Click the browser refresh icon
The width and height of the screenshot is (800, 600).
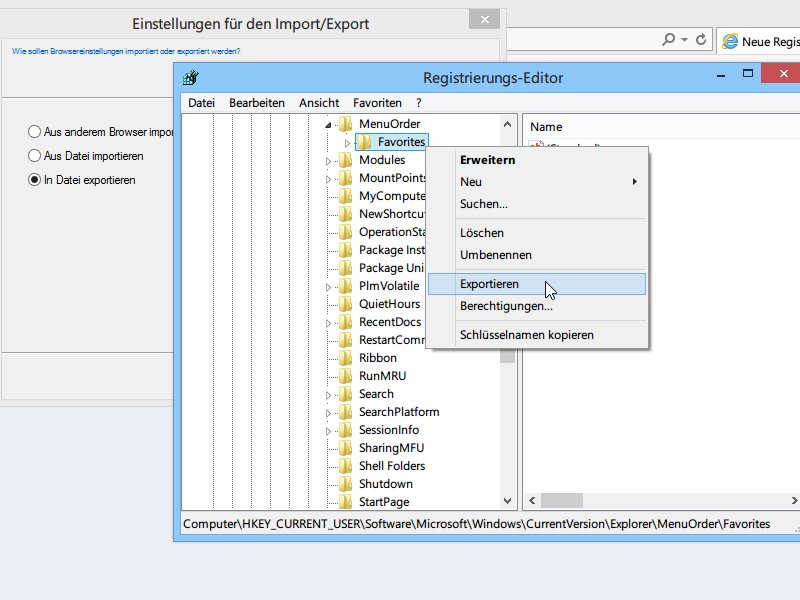(x=701, y=39)
